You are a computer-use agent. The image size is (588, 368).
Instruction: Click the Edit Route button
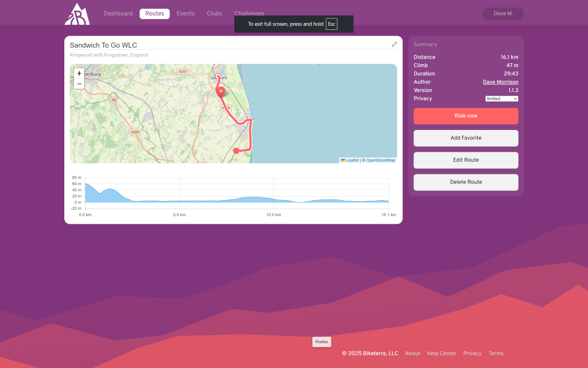[x=466, y=160]
